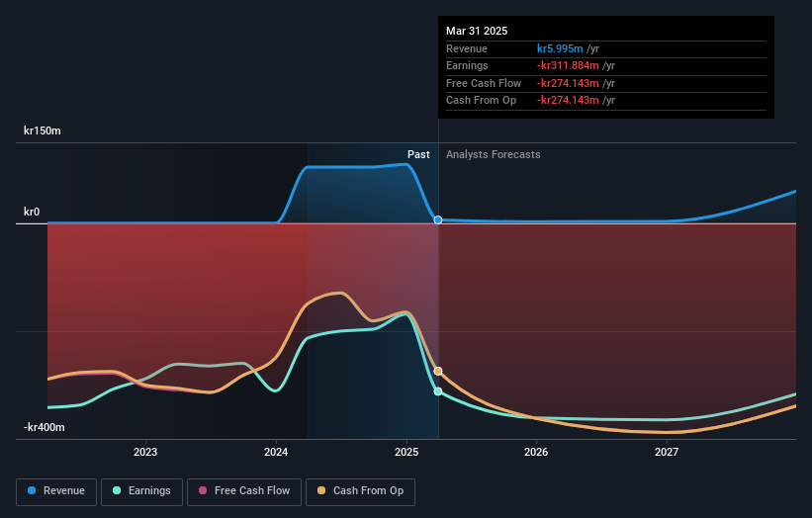Click the kr5.995m revenue value in tooltip
This screenshot has height=518, width=812.
(x=560, y=48)
